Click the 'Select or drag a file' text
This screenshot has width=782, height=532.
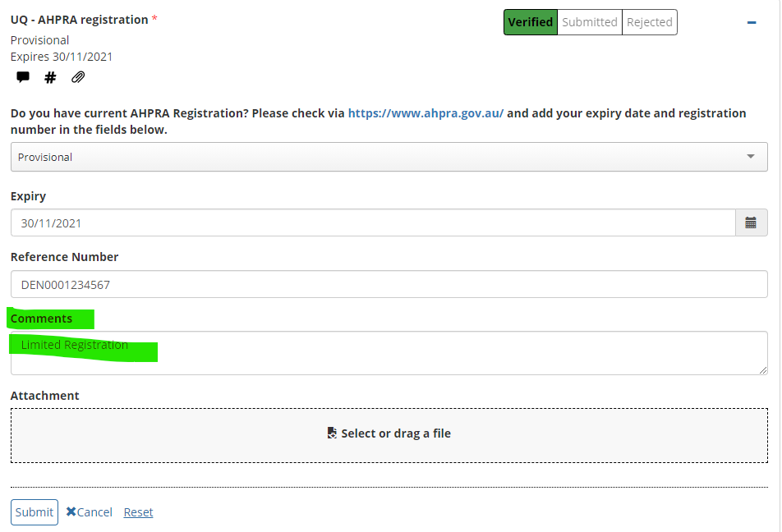pos(396,433)
